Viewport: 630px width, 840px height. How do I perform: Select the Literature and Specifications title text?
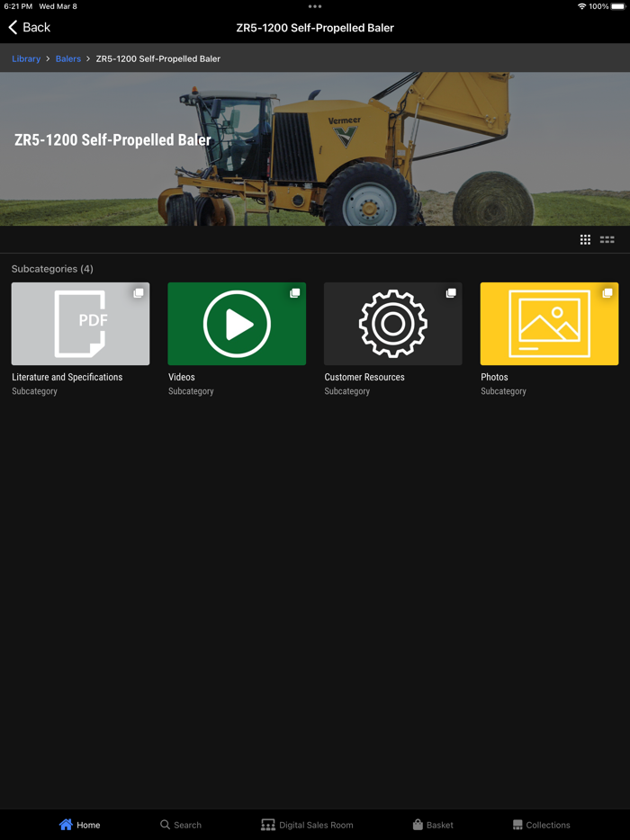click(x=67, y=377)
